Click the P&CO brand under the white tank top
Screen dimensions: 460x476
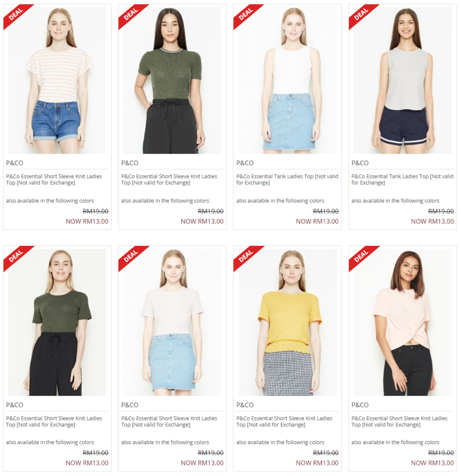[x=245, y=163]
